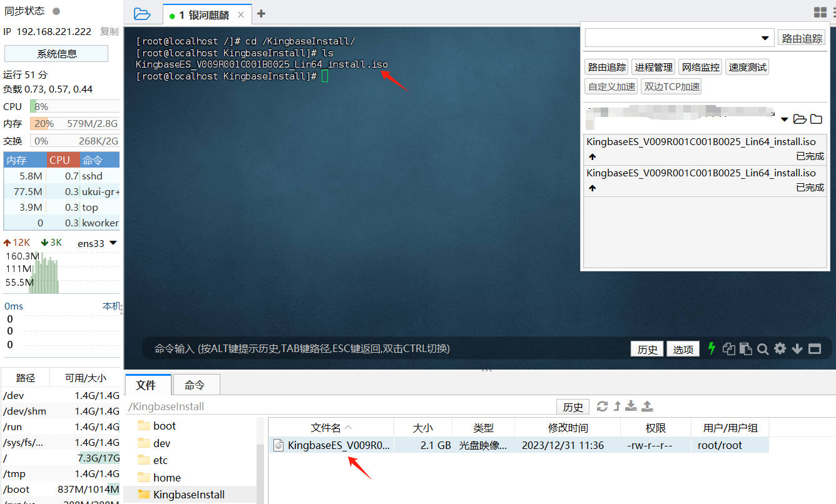Click the upload file icon
Viewport: 836px width, 504px height.
tap(648, 406)
